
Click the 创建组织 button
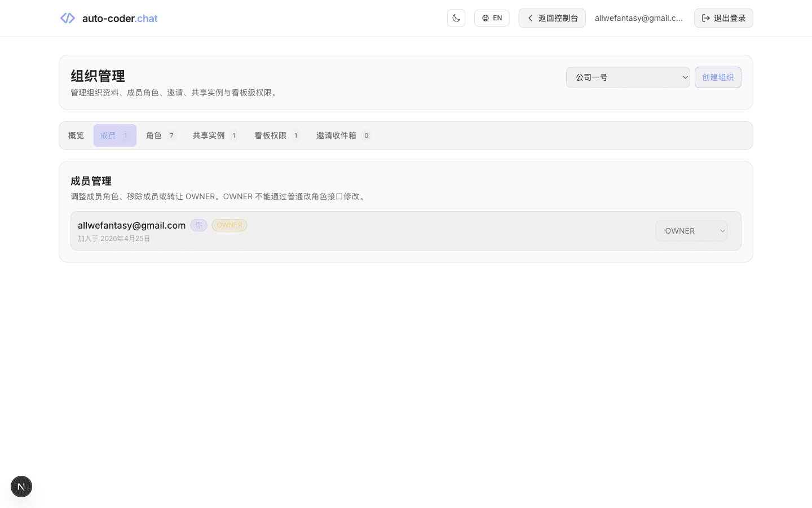(718, 77)
